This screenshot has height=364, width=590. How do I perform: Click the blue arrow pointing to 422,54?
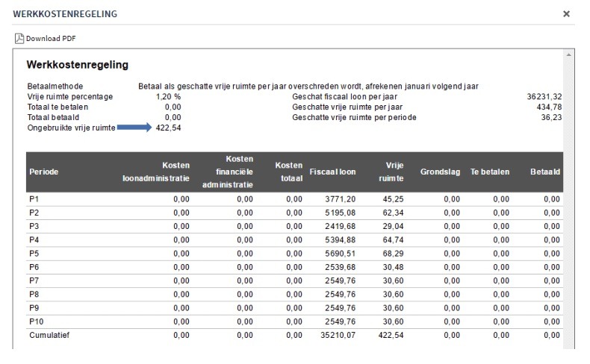134,128
